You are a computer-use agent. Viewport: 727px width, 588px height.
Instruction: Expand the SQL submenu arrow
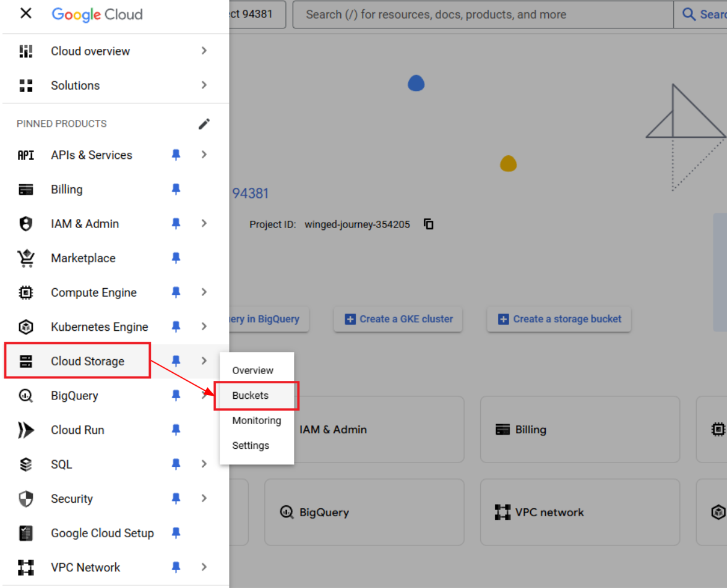[204, 464]
